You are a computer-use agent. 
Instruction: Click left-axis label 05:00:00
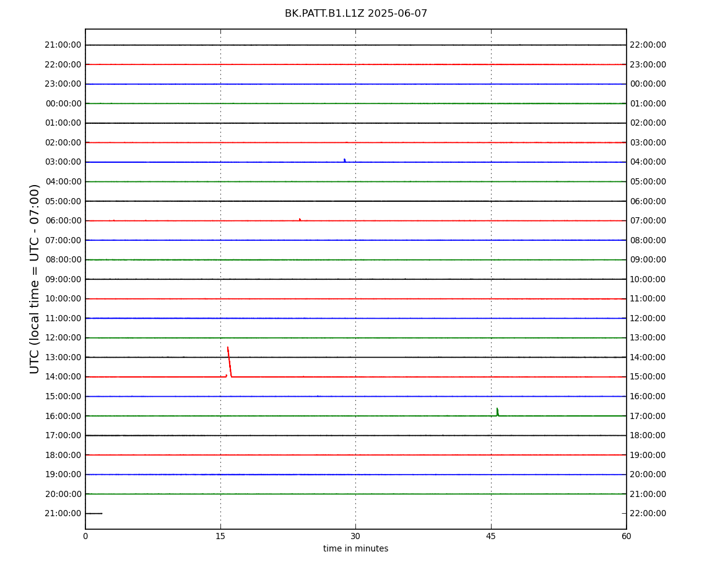click(63, 201)
